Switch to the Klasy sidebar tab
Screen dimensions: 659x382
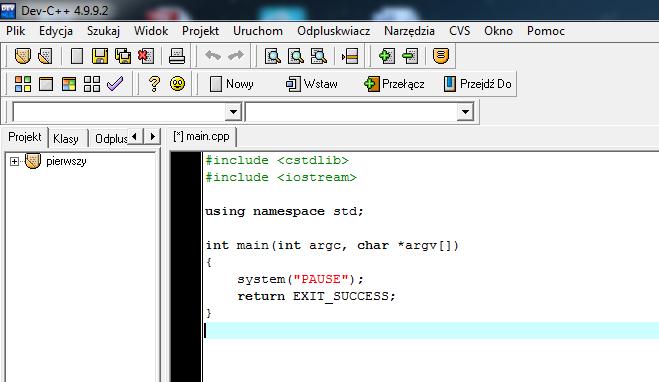66,138
